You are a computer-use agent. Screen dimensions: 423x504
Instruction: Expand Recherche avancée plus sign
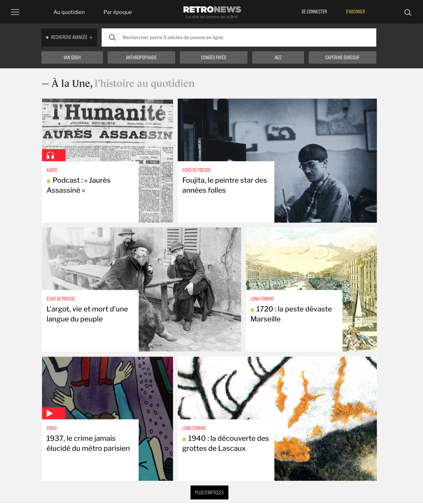coord(91,37)
